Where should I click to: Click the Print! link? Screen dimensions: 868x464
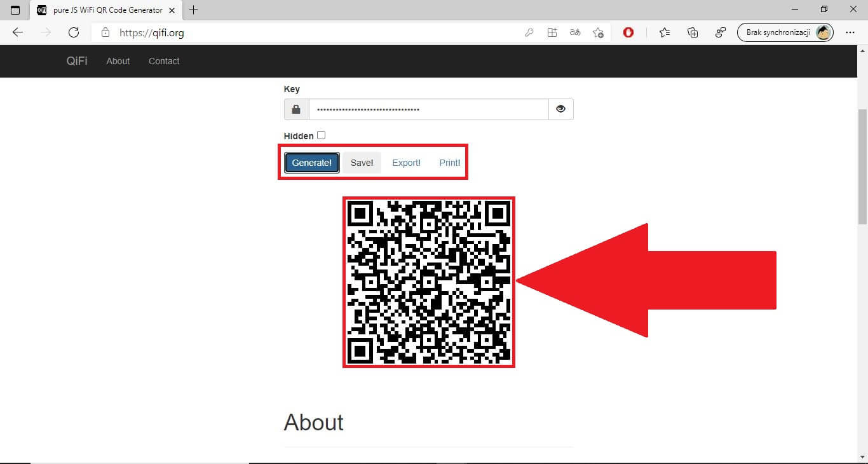[450, 163]
